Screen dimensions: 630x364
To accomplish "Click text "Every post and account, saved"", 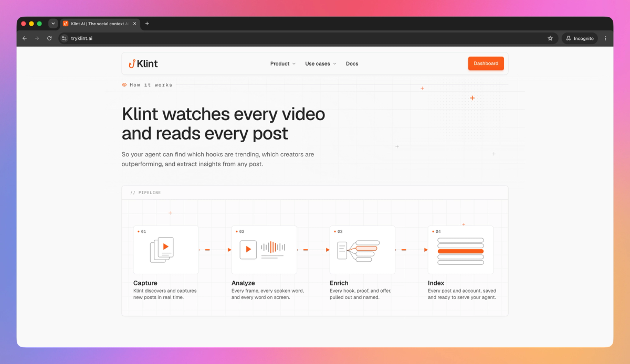I will [462, 291].
